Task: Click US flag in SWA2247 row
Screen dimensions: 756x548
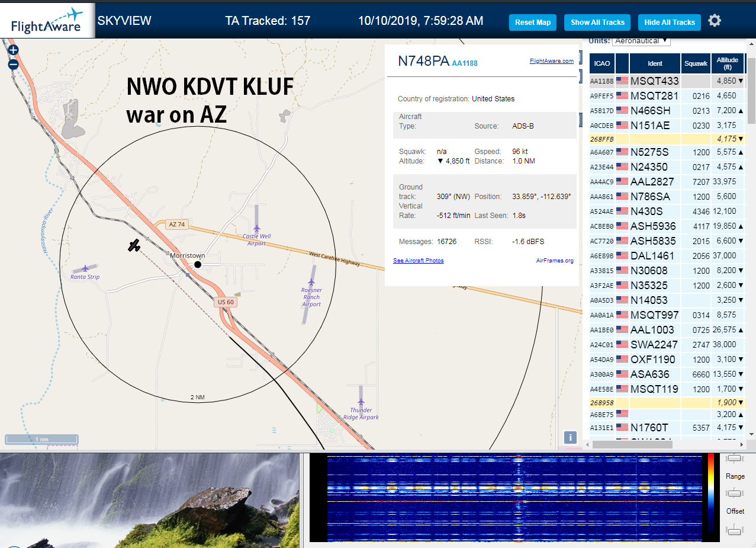Action: [622, 344]
